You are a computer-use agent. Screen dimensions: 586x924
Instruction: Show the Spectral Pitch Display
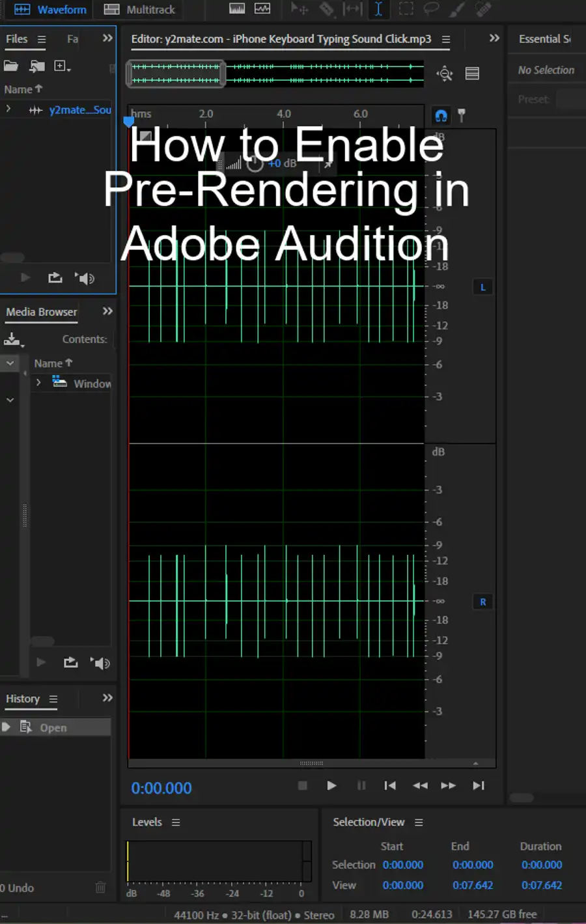[x=262, y=9]
